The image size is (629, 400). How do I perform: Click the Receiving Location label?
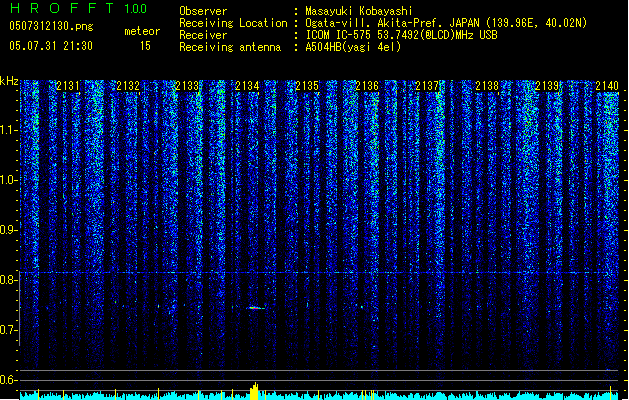pyautogui.click(x=233, y=23)
